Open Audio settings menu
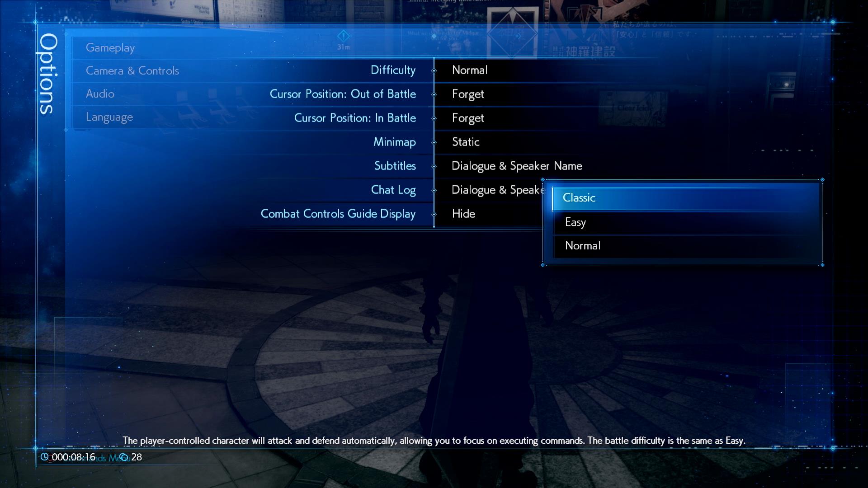This screenshot has width=868, height=488. pyautogui.click(x=99, y=94)
